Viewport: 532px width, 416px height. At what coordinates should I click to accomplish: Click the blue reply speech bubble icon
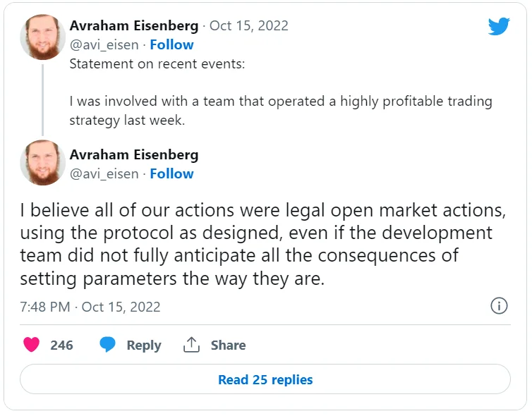(x=107, y=345)
